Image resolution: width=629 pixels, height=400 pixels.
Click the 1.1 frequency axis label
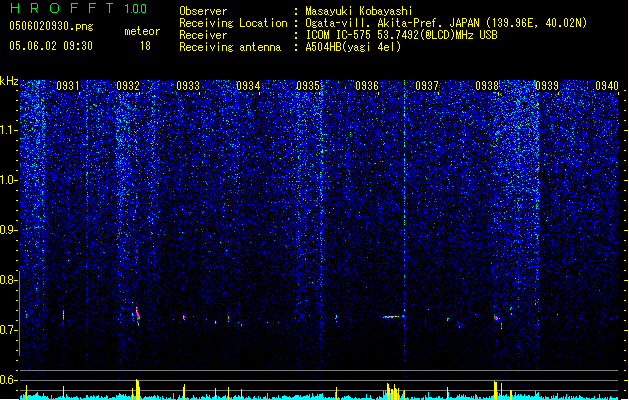(x=8, y=130)
